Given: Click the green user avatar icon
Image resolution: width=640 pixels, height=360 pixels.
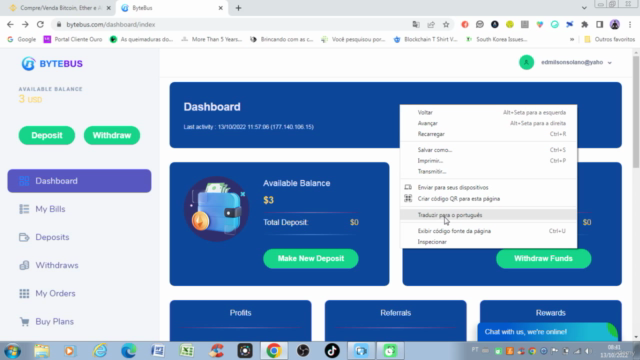Looking at the screenshot, I should pos(527,62).
